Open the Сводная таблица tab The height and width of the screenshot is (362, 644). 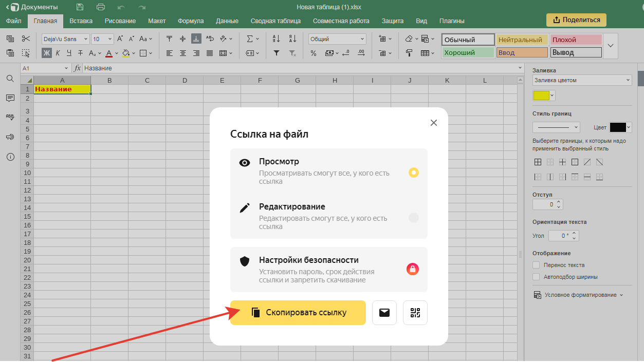275,21
